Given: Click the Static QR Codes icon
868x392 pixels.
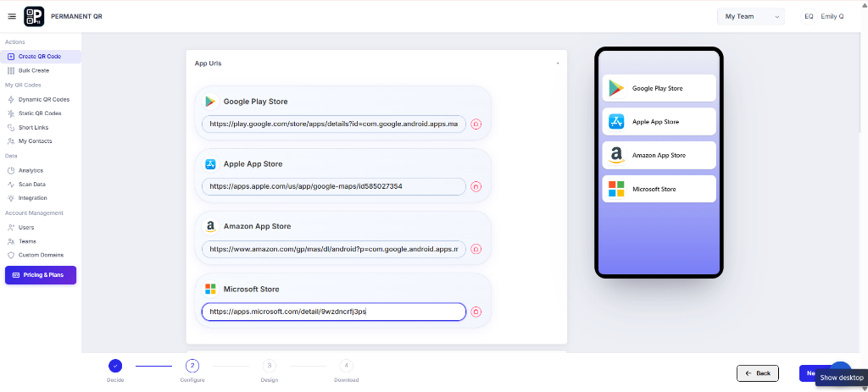Looking at the screenshot, I should pos(11,113).
